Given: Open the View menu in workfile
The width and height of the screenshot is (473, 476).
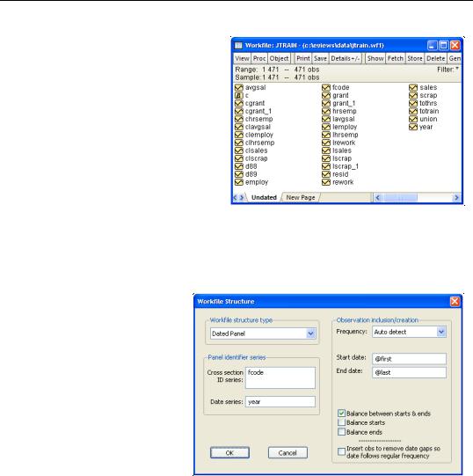Looking at the screenshot, I should click(x=242, y=58).
